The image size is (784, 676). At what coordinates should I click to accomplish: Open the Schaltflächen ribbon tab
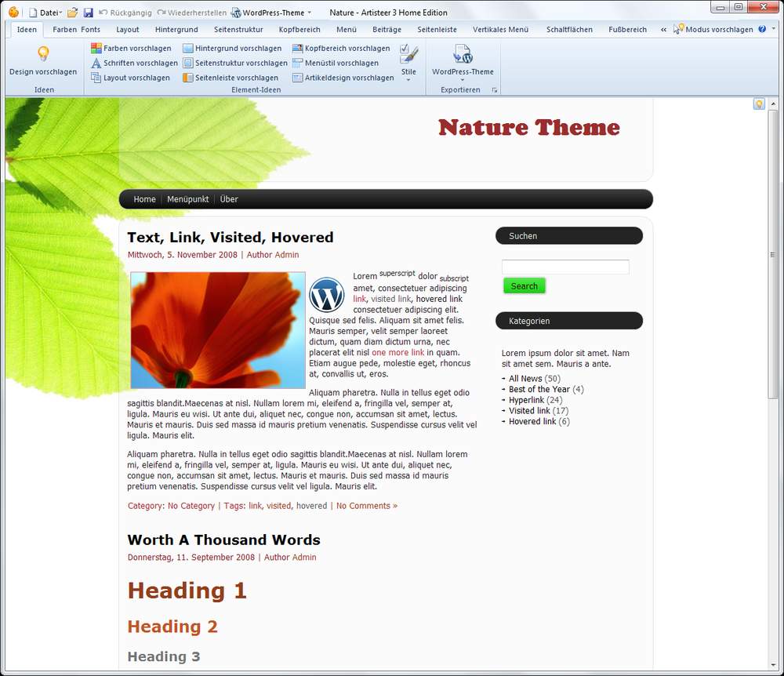pyautogui.click(x=569, y=30)
